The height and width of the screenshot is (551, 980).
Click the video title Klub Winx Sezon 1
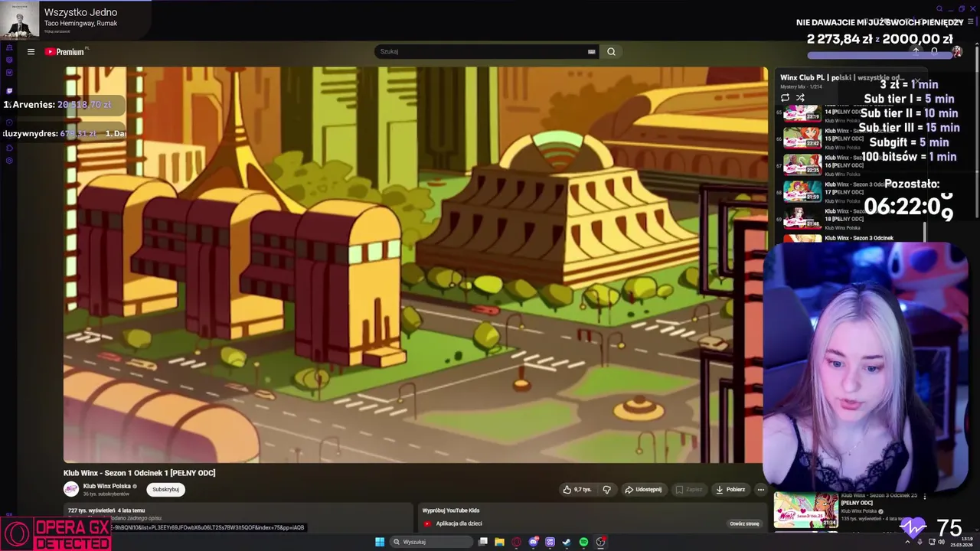click(x=139, y=473)
